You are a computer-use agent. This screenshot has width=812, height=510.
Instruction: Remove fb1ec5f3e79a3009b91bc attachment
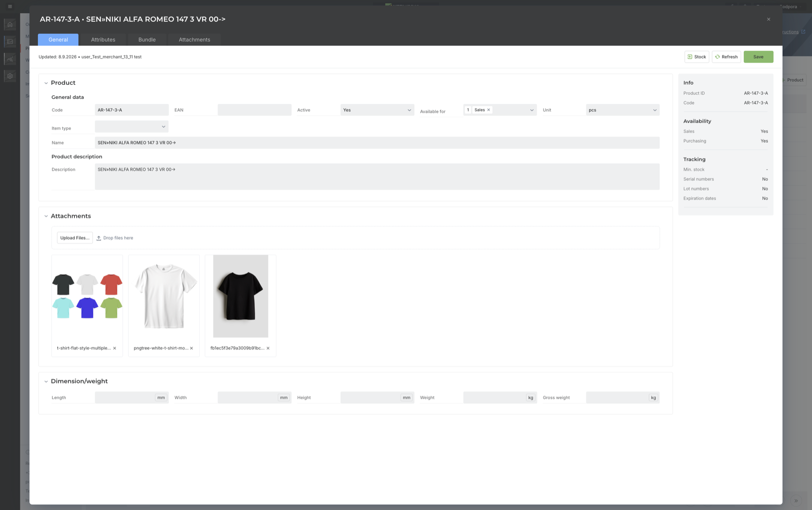click(268, 348)
